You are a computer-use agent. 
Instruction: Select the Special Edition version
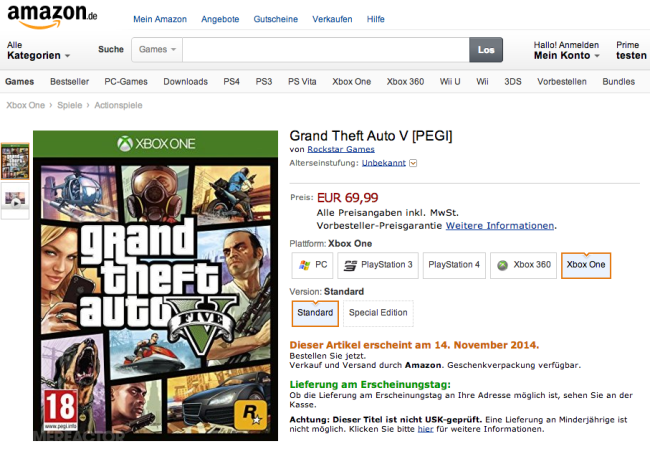pos(378,313)
